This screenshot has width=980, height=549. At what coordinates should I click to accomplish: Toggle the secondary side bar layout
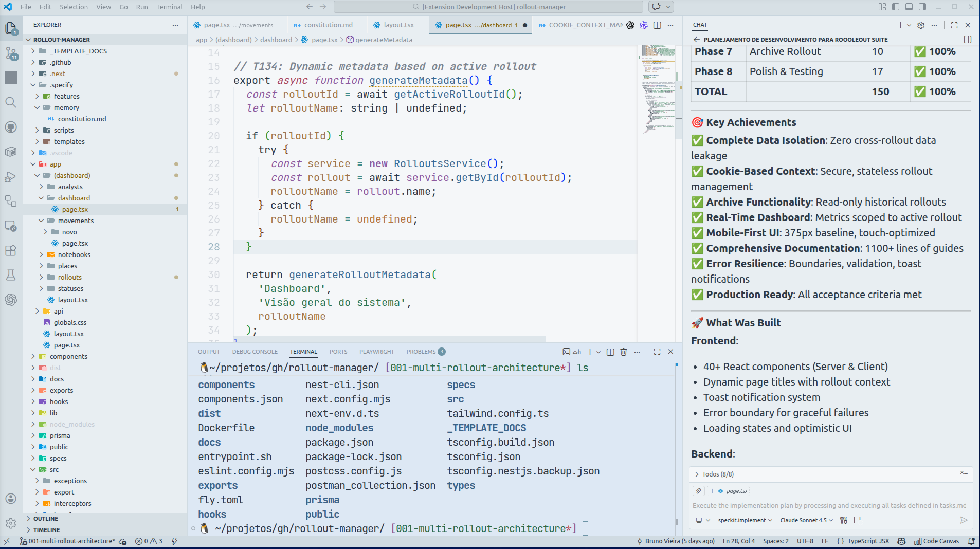coord(922,7)
